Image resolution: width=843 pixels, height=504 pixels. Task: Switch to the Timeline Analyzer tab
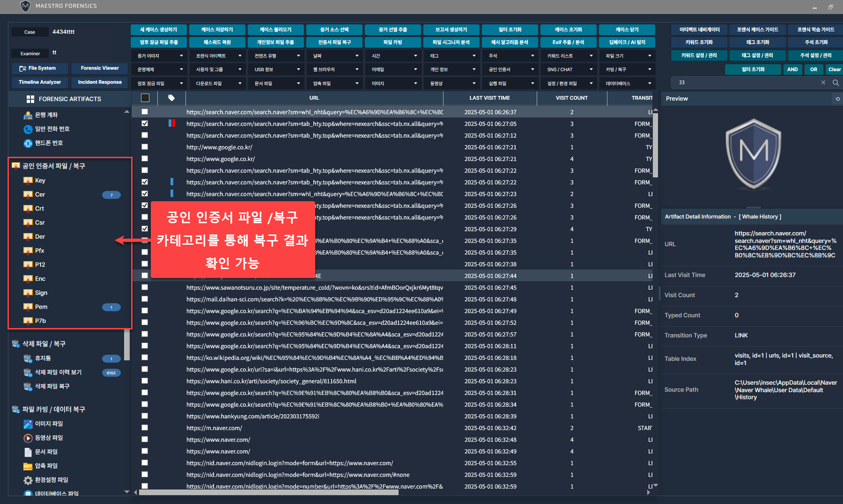(40, 82)
